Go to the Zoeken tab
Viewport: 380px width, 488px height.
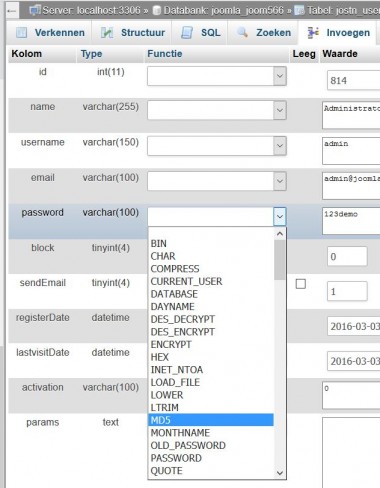(x=263, y=33)
